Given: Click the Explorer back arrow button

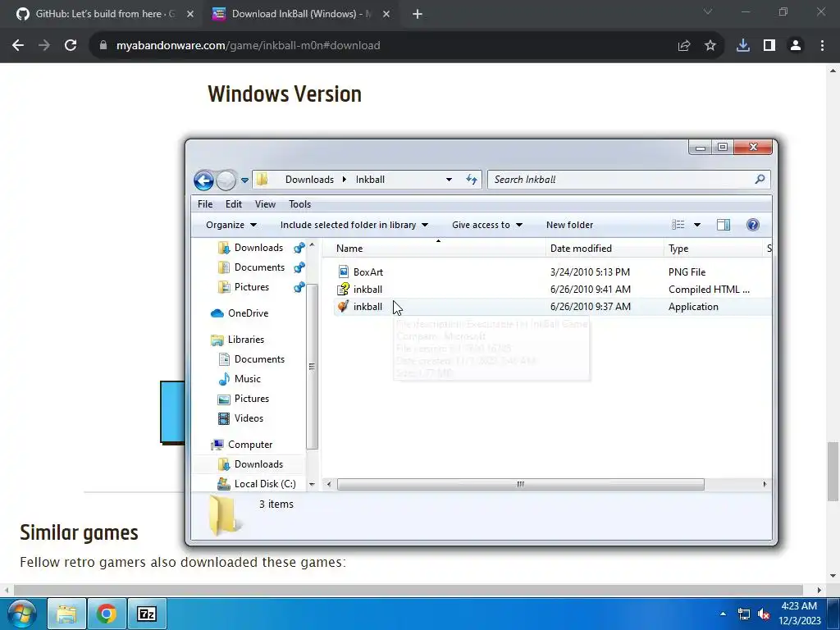Looking at the screenshot, I should click(x=203, y=180).
